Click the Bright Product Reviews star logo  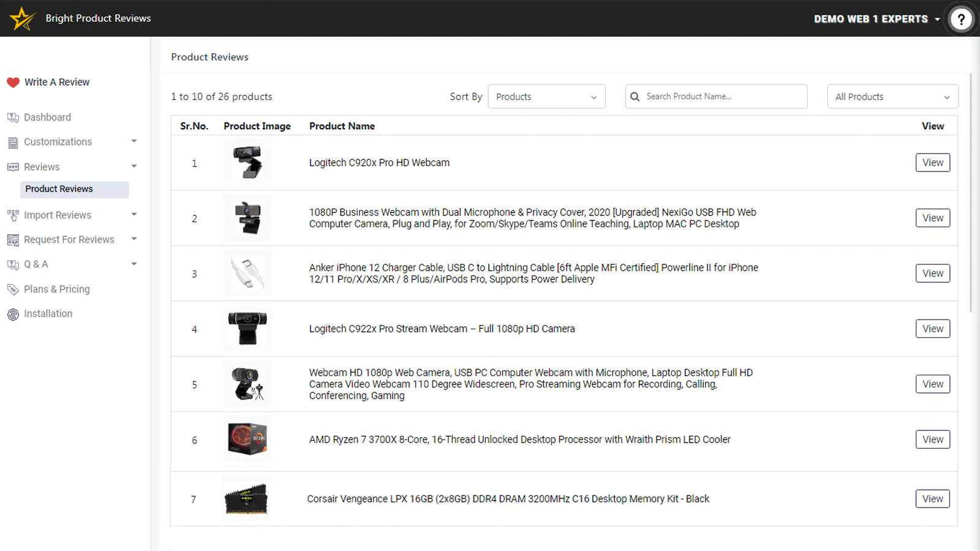23,18
